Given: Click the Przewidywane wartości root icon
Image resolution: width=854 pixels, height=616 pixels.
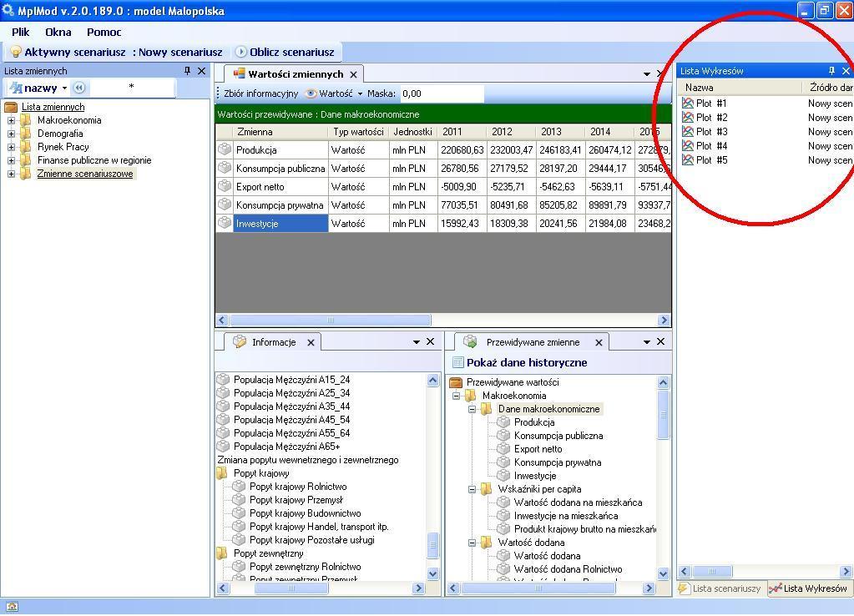Looking at the screenshot, I should click(x=456, y=382).
